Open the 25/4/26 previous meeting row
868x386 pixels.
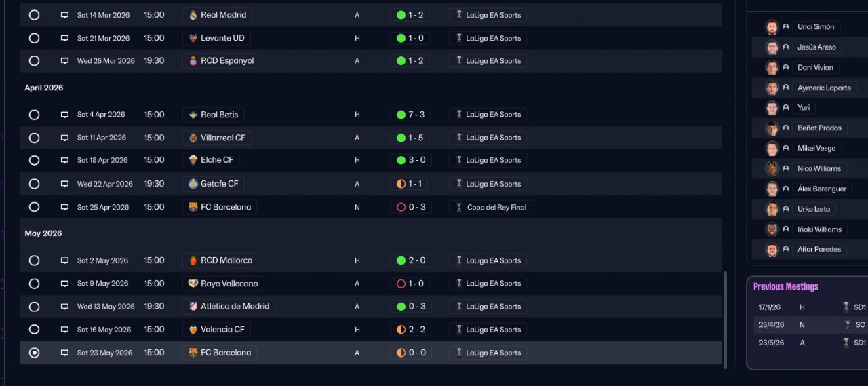(x=807, y=325)
